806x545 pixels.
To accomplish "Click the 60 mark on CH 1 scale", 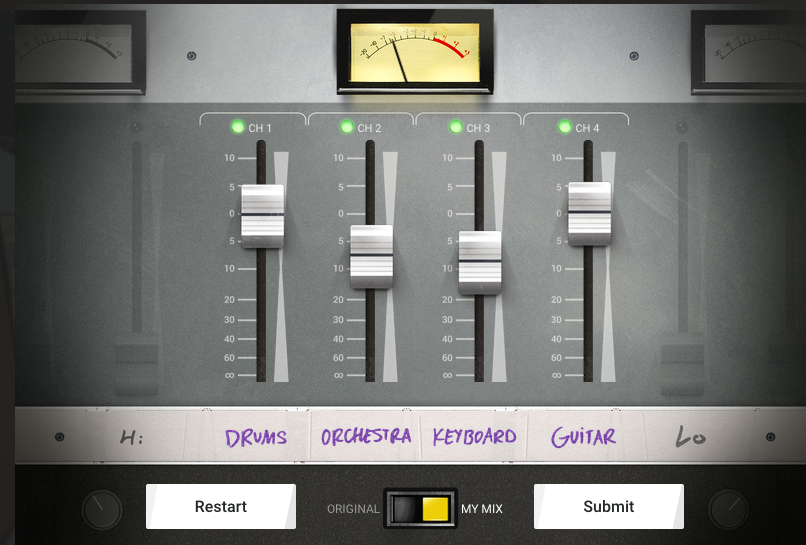I will [x=229, y=357].
